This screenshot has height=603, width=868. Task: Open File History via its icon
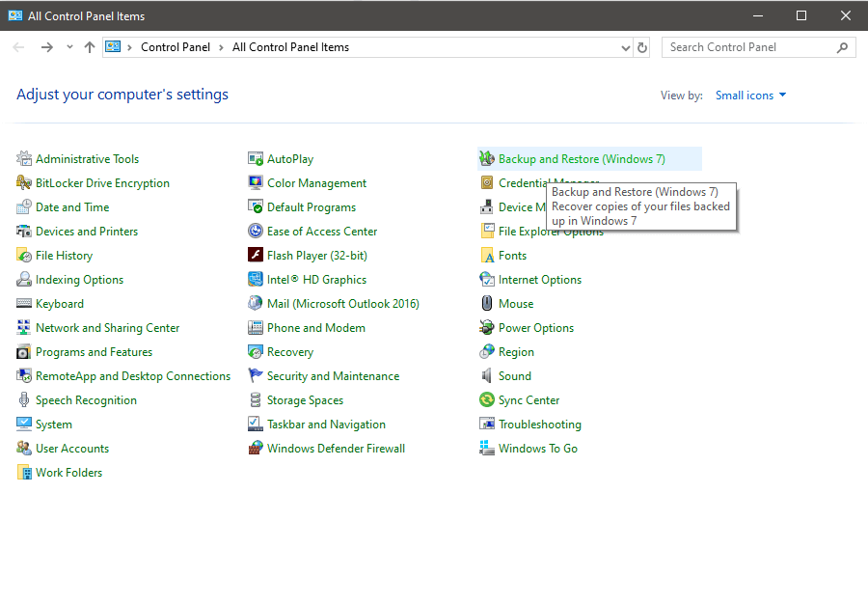click(23, 255)
